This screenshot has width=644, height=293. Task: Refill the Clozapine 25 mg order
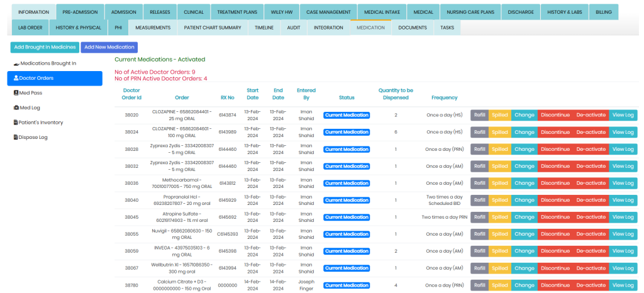480,115
